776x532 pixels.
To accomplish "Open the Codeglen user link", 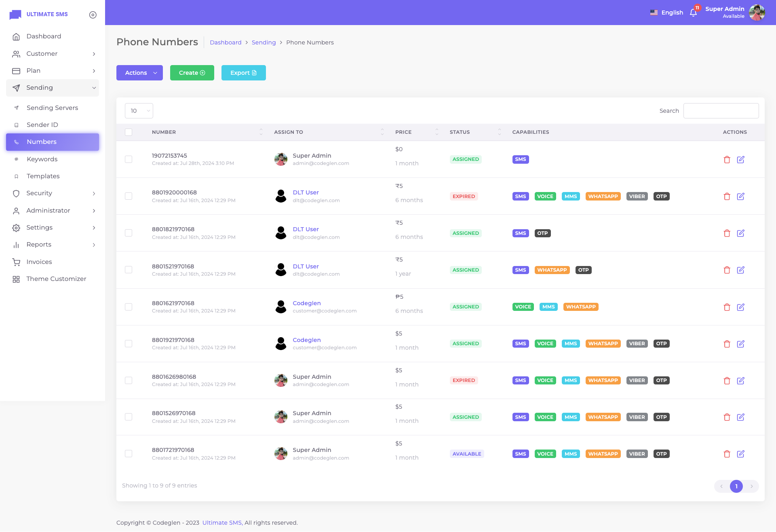I will click(306, 303).
